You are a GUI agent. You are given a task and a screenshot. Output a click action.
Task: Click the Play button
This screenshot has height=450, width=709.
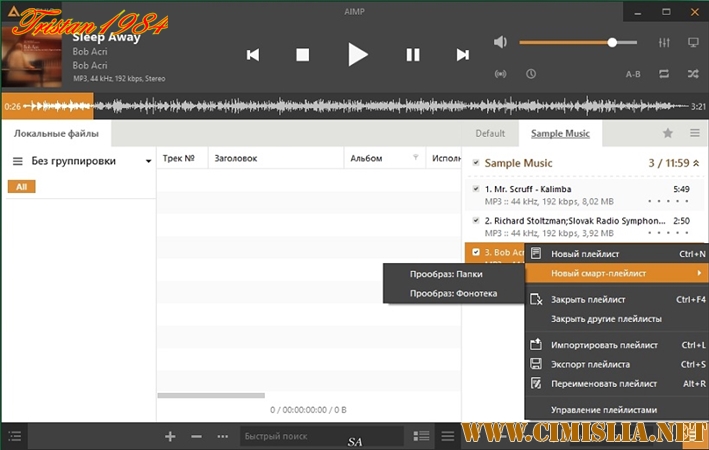pos(357,55)
